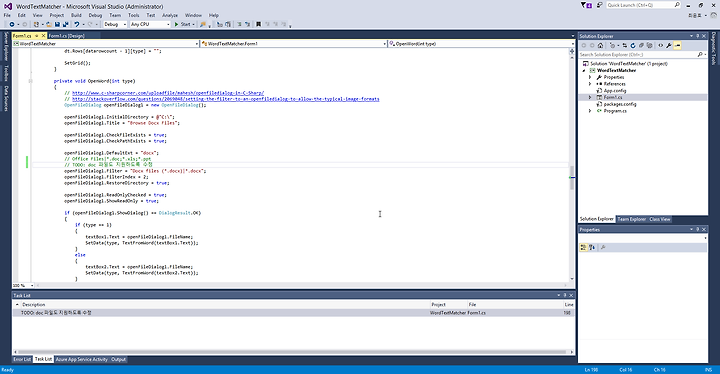720x374 pixels.
Task: Click Property Pages wrench in Properties panel
Action: 603,248
